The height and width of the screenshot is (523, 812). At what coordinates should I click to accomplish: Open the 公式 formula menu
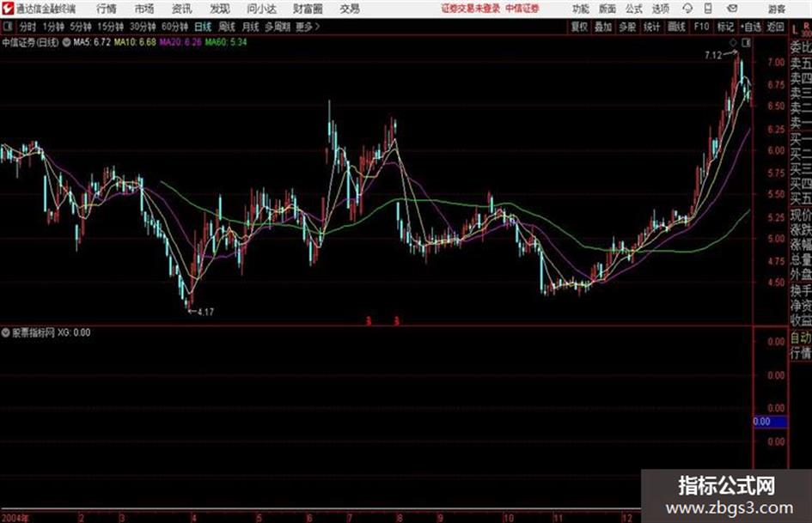pos(634,9)
